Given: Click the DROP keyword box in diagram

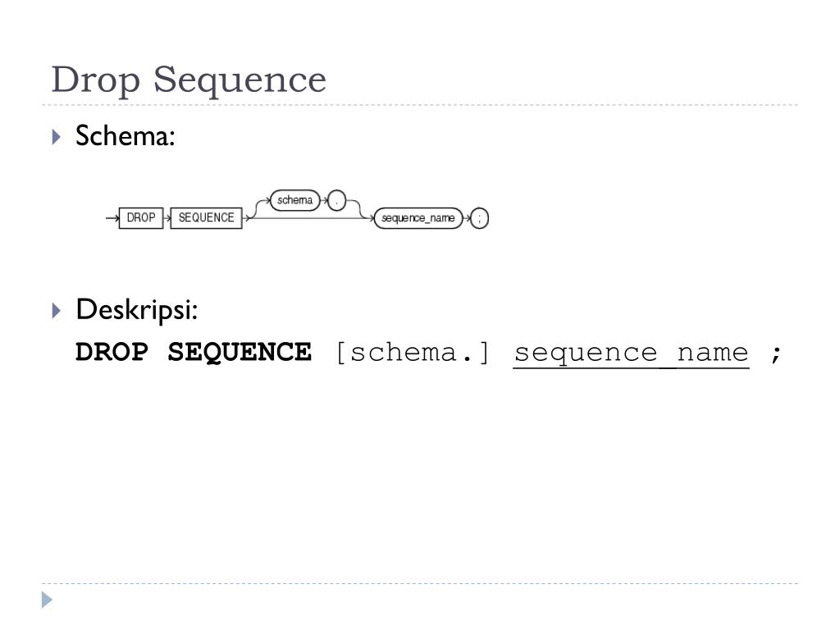Looking at the screenshot, I should click(141, 218).
